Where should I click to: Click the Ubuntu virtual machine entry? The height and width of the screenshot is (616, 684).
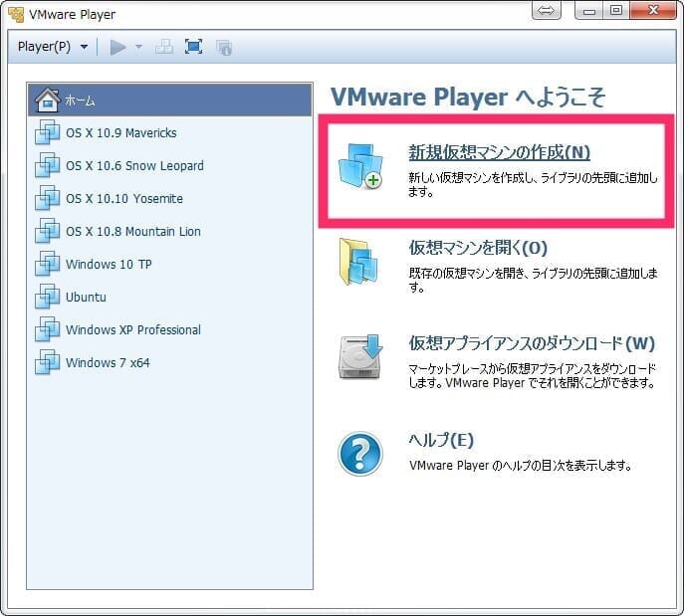[x=86, y=298]
